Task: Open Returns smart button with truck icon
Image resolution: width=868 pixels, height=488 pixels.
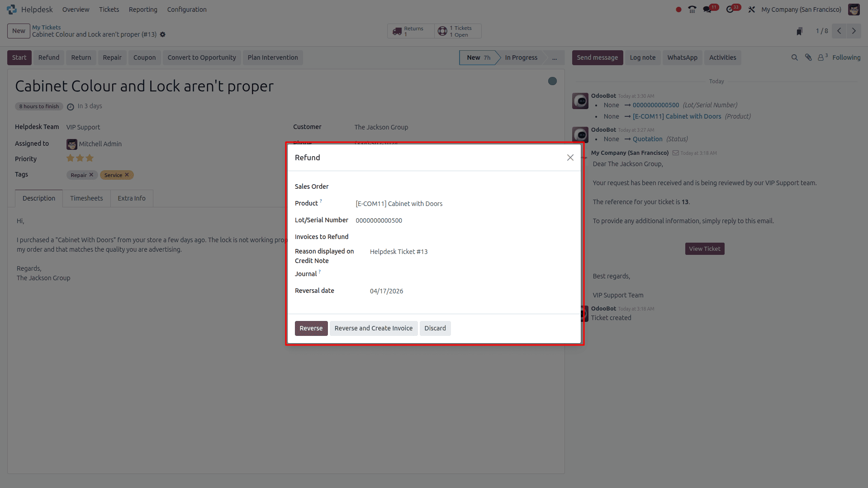Action: pyautogui.click(x=411, y=31)
